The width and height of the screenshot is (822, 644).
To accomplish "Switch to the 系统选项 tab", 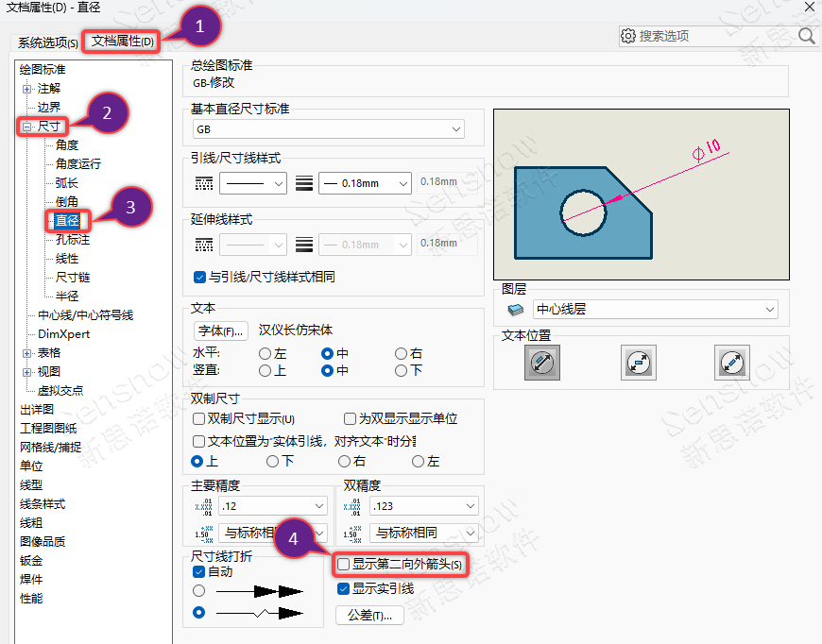I will point(47,42).
